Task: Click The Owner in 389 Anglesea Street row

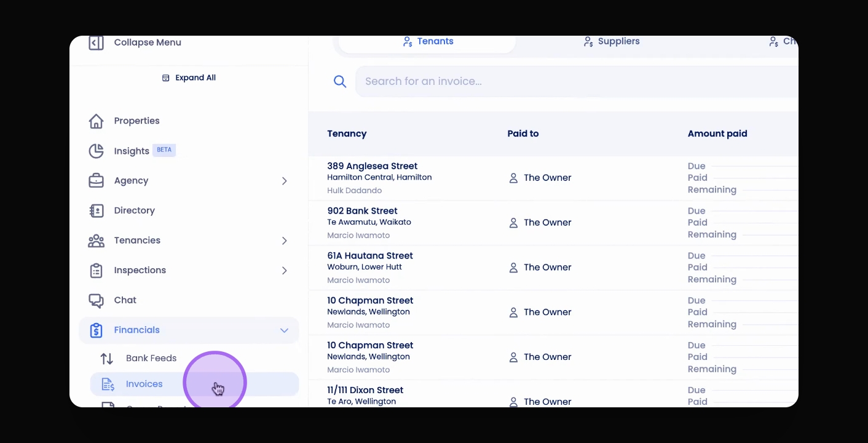Action: (547, 178)
